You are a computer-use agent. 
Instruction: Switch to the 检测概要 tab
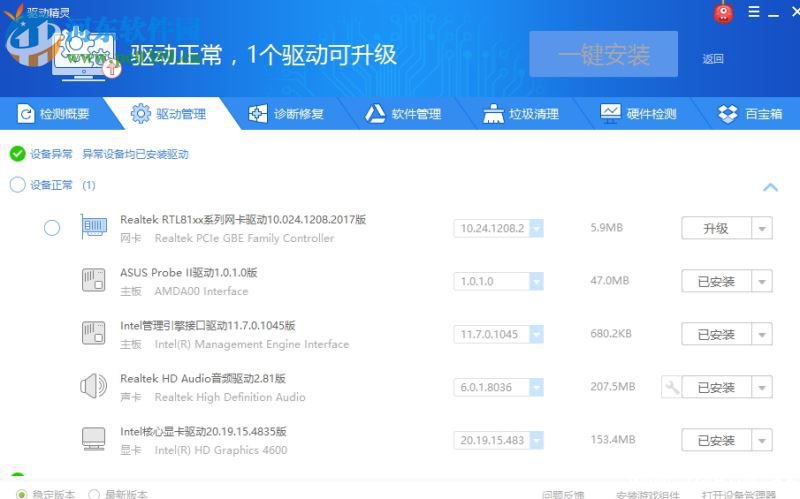(x=54, y=113)
